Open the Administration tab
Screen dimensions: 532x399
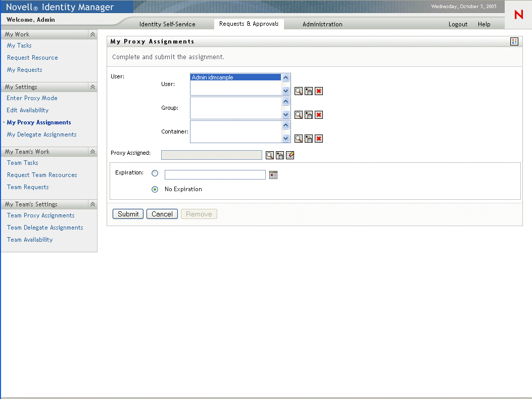tap(322, 24)
